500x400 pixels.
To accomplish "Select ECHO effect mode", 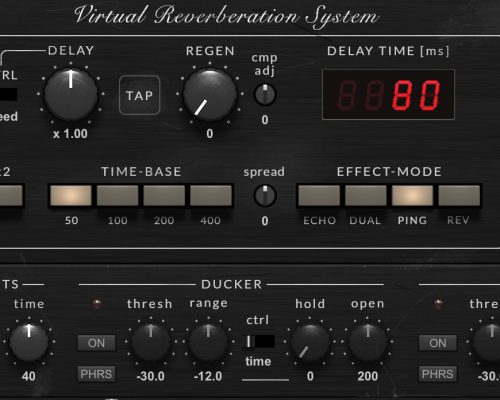I will tap(319, 196).
